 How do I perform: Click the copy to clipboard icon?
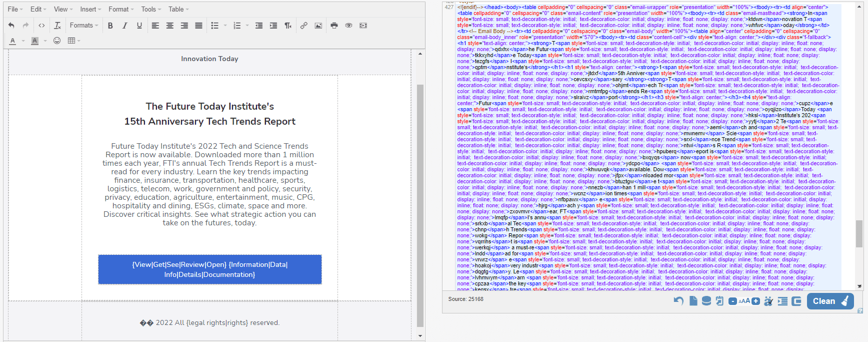tap(719, 301)
